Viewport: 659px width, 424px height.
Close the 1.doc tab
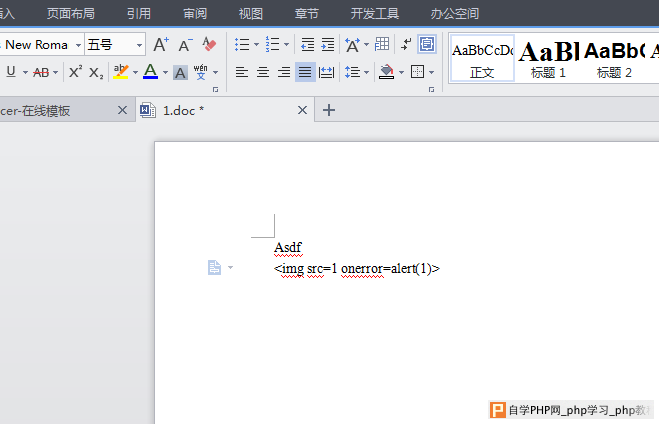click(302, 110)
